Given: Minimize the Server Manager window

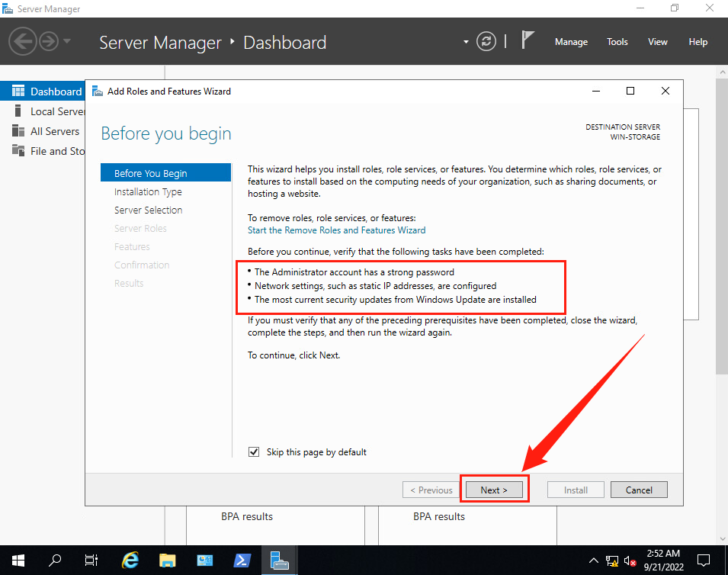Looking at the screenshot, I should point(640,8).
